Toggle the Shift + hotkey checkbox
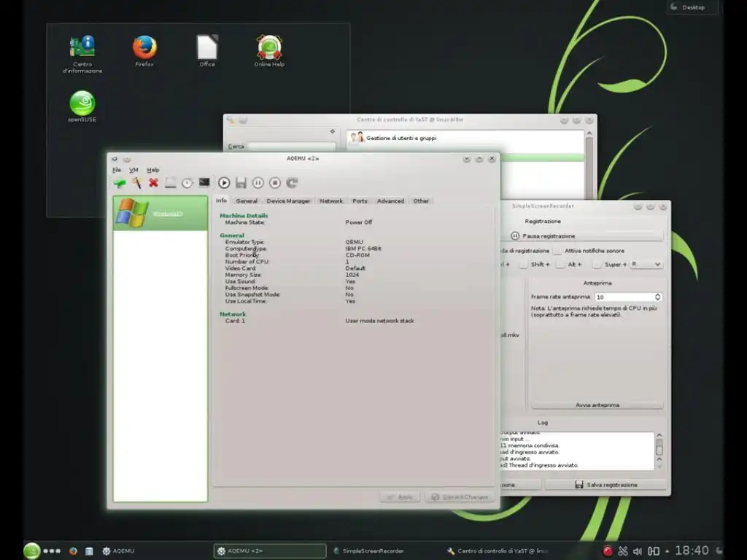 523,264
